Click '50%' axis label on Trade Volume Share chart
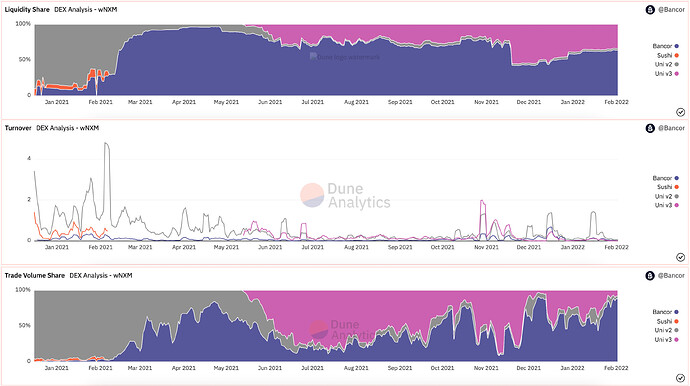 click(x=25, y=325)
